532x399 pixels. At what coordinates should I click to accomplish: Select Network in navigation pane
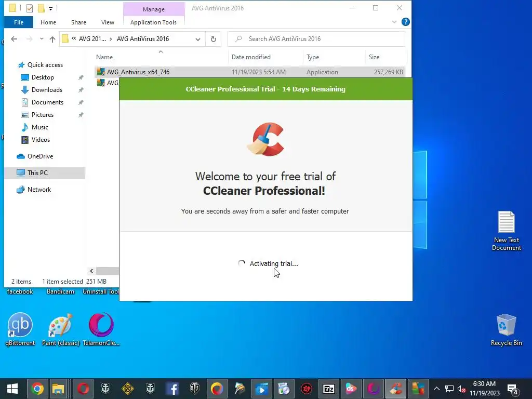39,190
